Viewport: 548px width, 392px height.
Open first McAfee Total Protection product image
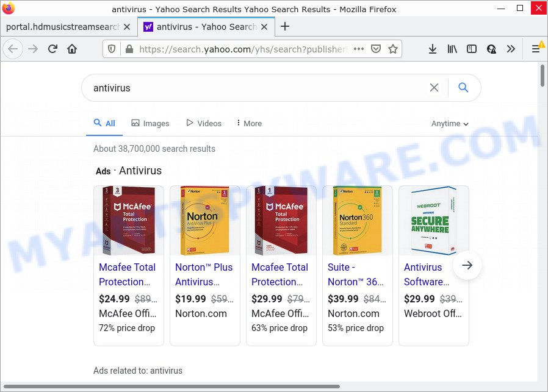(x=129, y=220)
